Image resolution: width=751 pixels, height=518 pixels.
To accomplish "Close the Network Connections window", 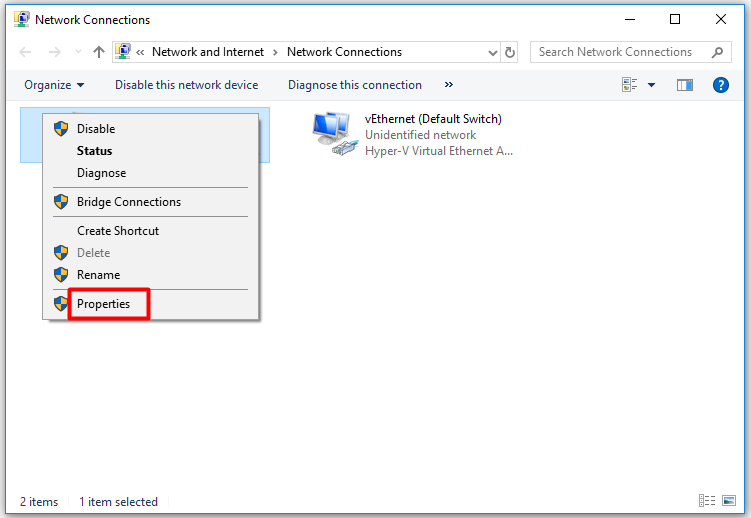I will click(x=721, y=20).
